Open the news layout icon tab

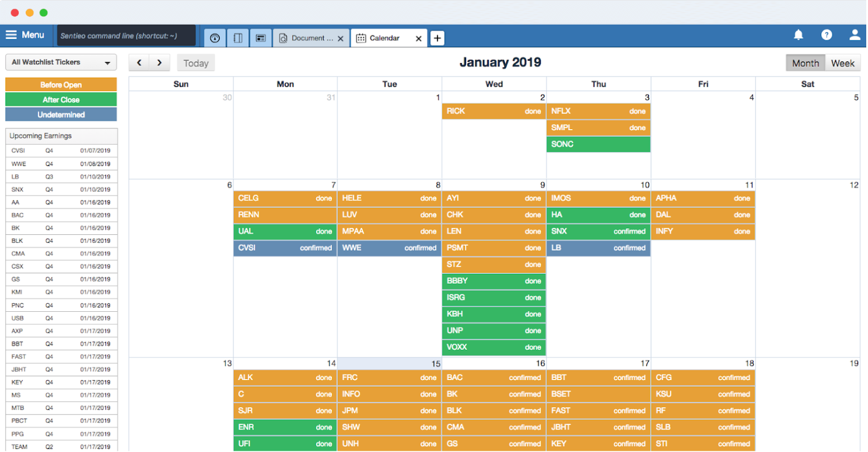(x=261, y=38)
